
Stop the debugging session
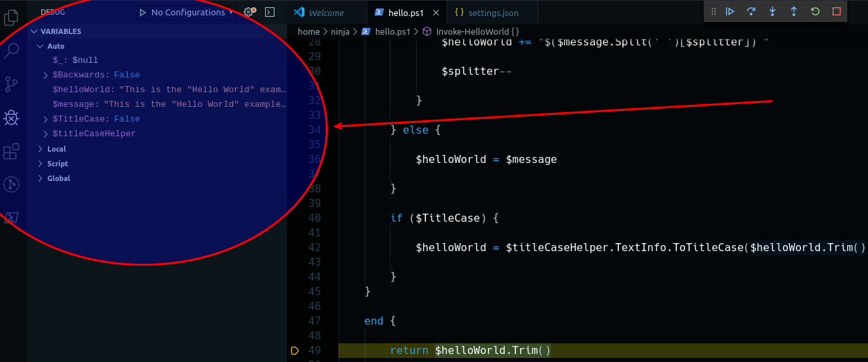coord(837,11)
